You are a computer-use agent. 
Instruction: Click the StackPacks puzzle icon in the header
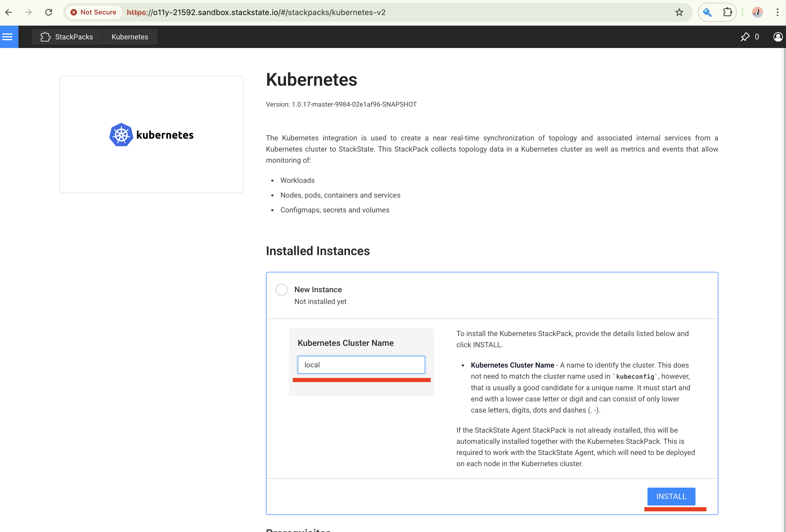pyautogui.click(x=46, y=37)
